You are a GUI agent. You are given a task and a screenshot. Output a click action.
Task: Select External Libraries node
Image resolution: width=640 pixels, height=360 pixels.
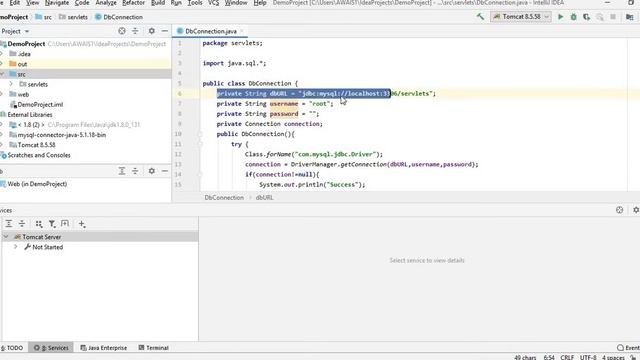click(29, 115)
